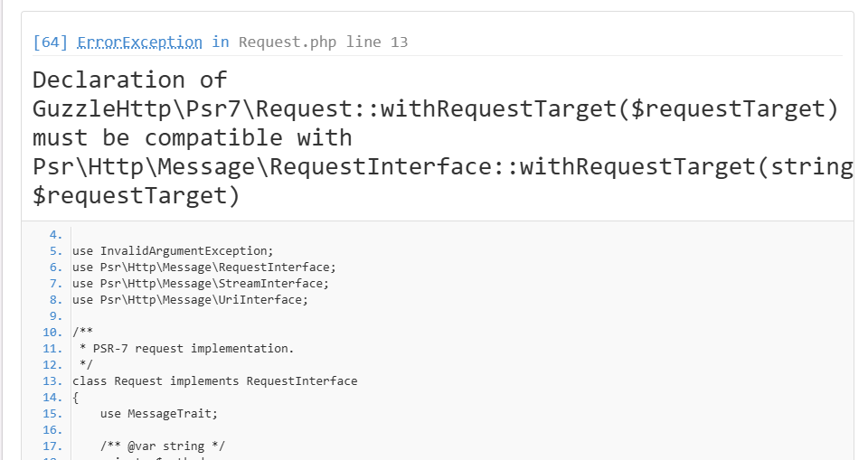Image resolution: width=868 pixels, height=460 pixels.
Task: Click '$requestTarget)' final message line
Action: coord(137,195)
